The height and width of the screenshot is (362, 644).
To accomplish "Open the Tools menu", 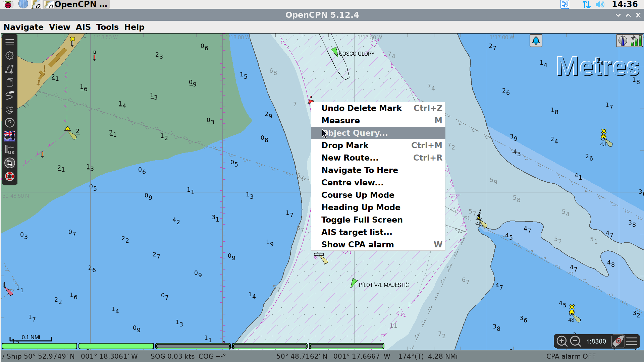I will click(x=107, y=27).
